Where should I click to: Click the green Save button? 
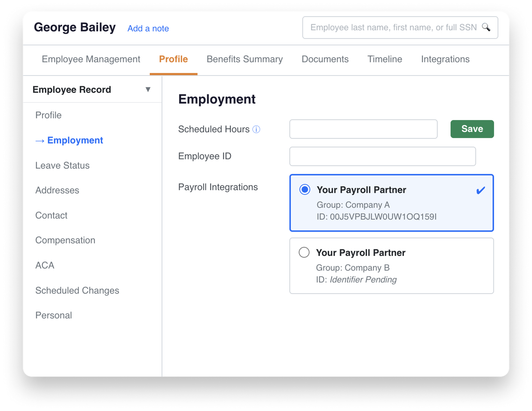(472, 129)
